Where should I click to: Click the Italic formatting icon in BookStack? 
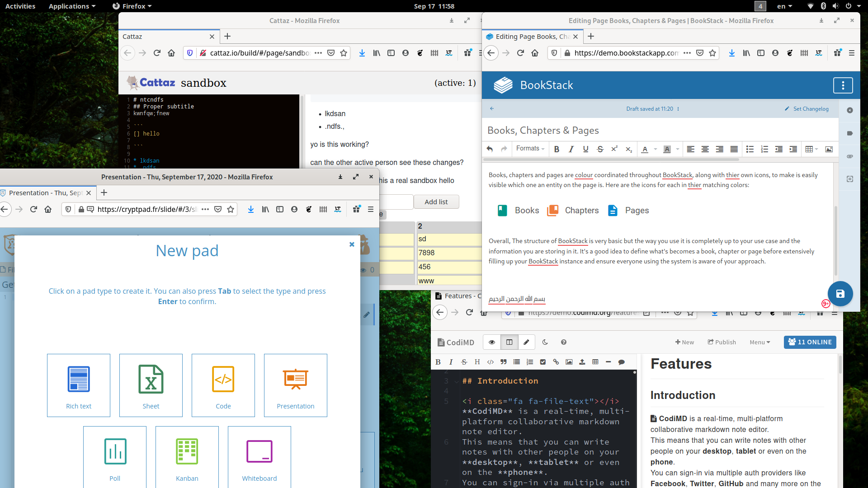pyautogui.click(x=571, y=149)
